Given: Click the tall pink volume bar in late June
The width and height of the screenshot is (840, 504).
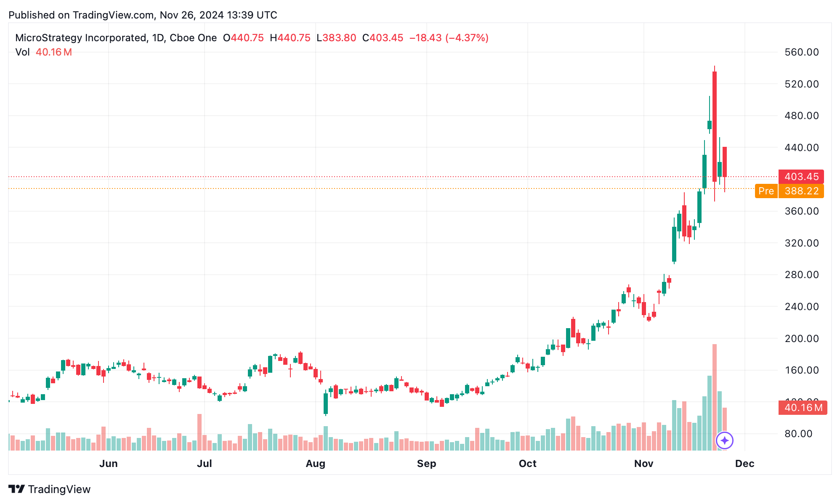Looking at the screenshot, I should tap(199, 432).
